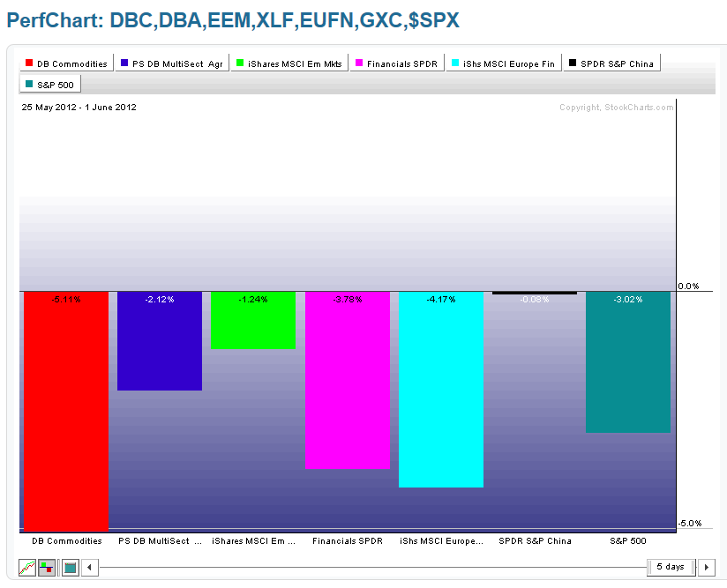
Task: Toggle the iShares MSCI Em Mkts legend tab
Action: click(289, 63)
